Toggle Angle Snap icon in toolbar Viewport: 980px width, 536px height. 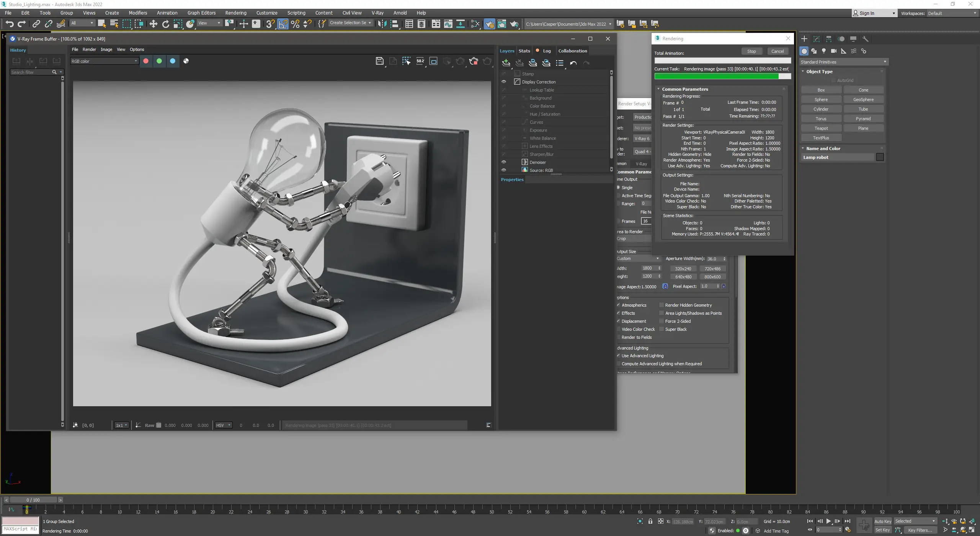tap(283, 24)
